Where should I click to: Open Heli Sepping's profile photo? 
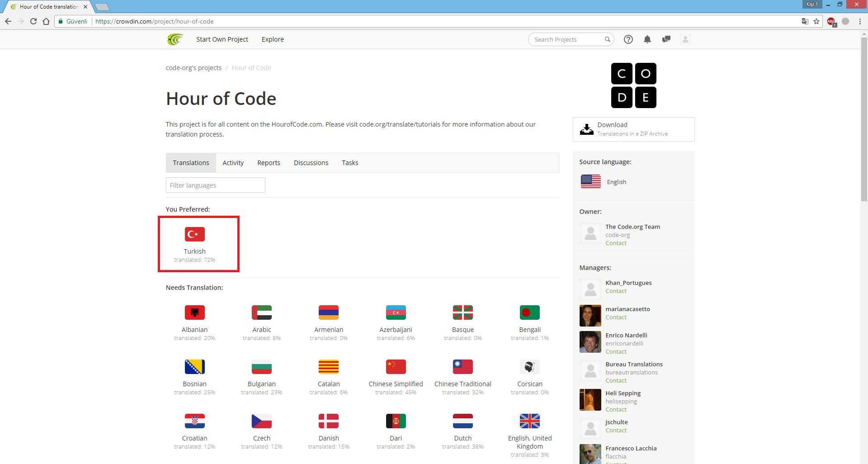pyautogui.click(x=590, y=400)
